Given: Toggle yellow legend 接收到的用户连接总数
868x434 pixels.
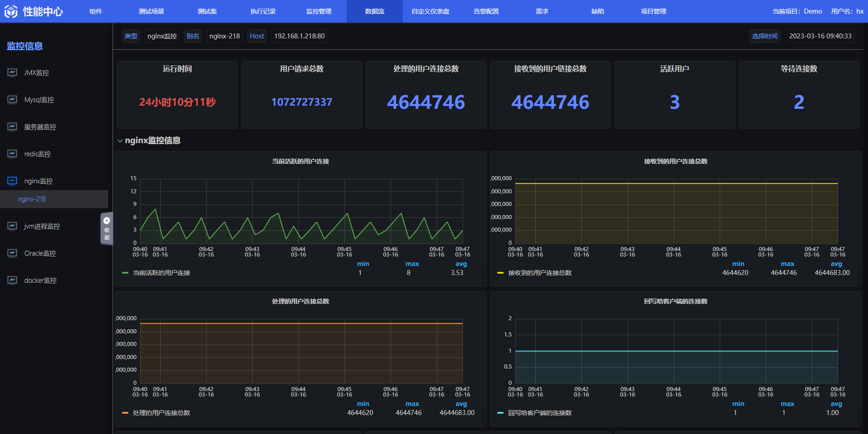Looking at the screenshot, I should (535, 273).
